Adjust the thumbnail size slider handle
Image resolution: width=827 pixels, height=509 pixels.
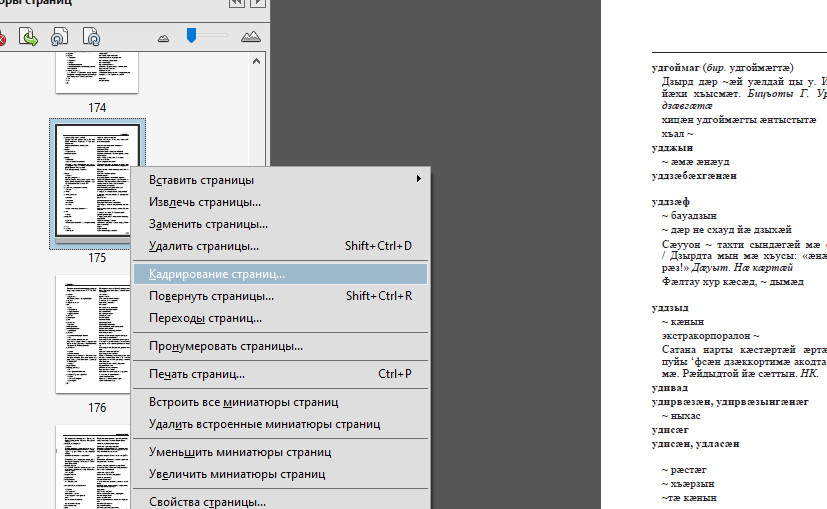pos(191,35)
